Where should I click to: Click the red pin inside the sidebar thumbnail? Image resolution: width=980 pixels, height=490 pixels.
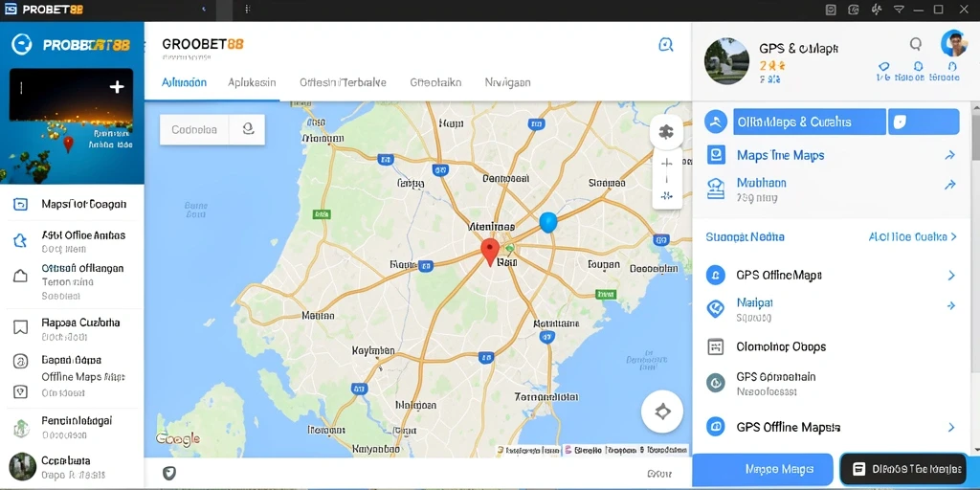[x=68, y=145]
